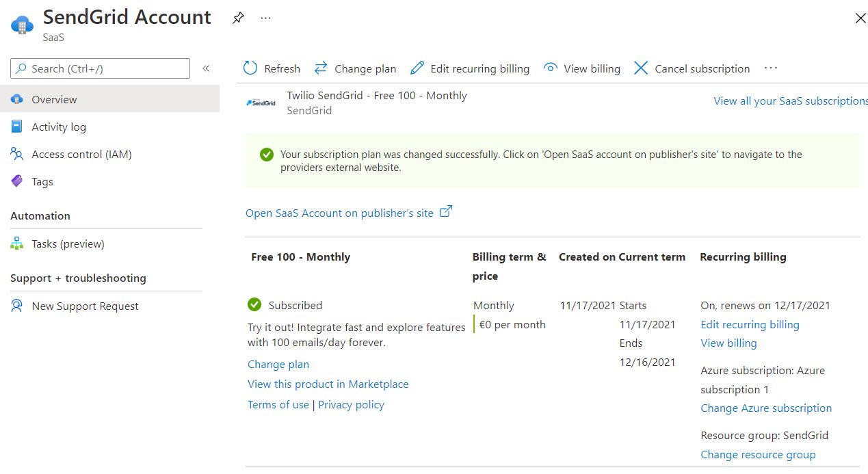This screenshot has height=474, width=868.
Task: Pin the SendGrid Account blade
Action: point(238,18)
